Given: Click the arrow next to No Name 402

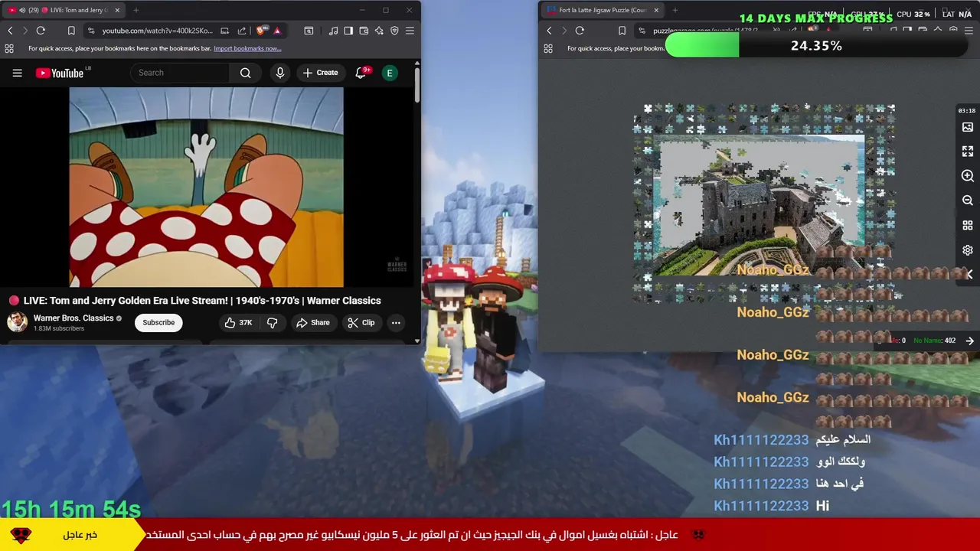Looking at the screenshot, I should (969, 341).
